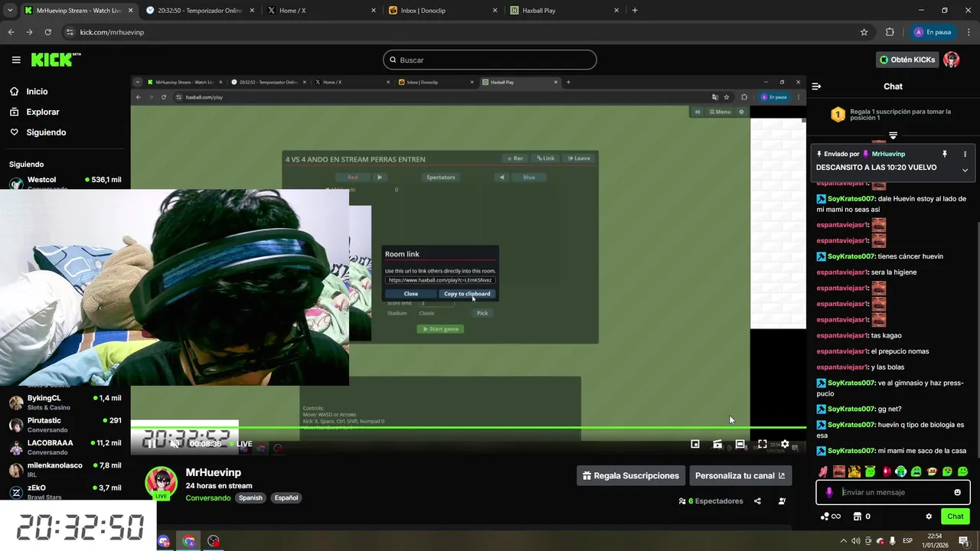Click the Obtén KICKs button
This screenshot has height=551, width=980.
pos(907,60)
